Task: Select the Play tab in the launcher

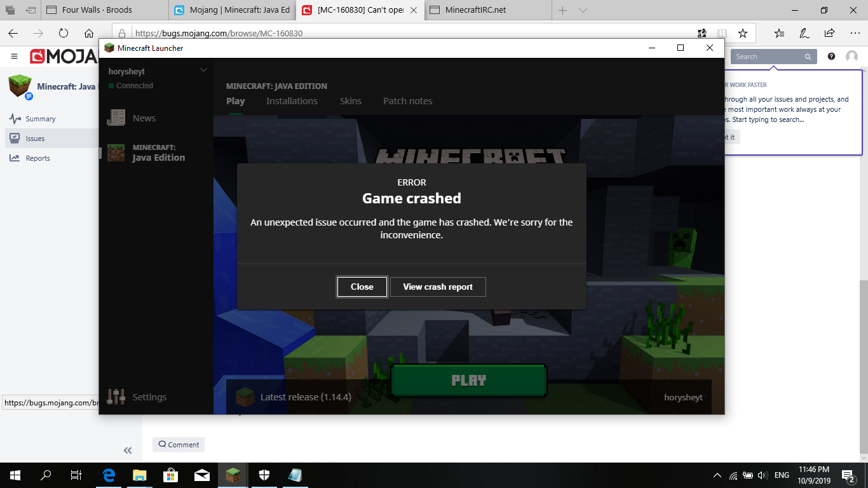Action: point(235,101)
